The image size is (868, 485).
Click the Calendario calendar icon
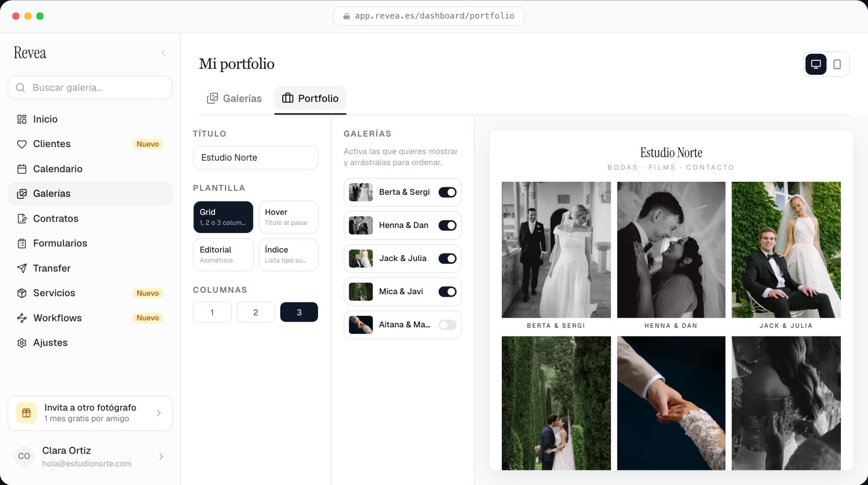pyautogui.click(x=22, y=169)
